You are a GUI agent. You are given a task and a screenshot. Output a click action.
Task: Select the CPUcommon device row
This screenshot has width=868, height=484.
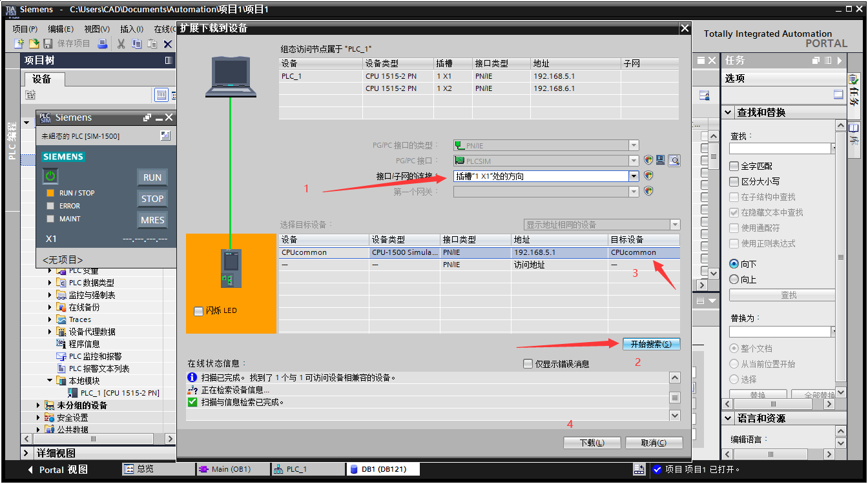tap(479, 252)
